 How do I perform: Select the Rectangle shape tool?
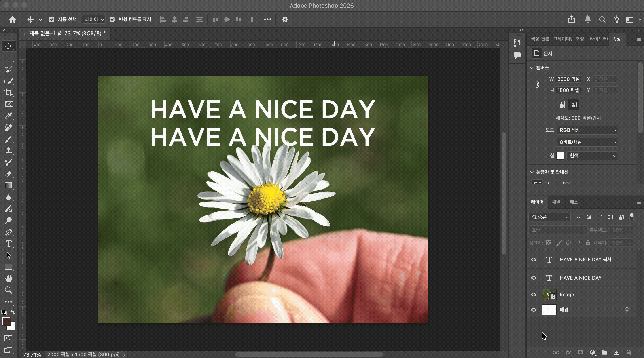pyautogui.click(x=8, y=267)
